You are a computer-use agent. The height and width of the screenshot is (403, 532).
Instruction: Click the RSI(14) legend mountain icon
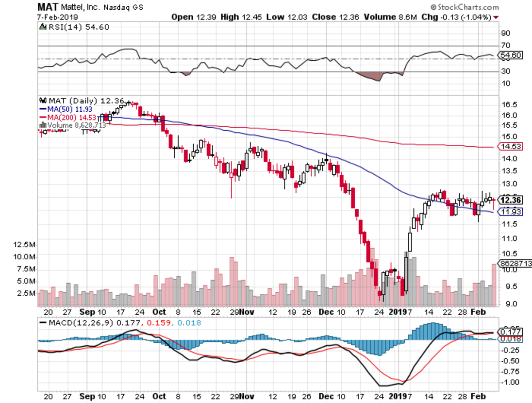43,27
